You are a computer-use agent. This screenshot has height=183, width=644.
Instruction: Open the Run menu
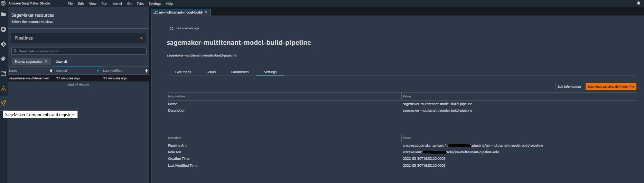pyautogui.click(x=104, y=3)
